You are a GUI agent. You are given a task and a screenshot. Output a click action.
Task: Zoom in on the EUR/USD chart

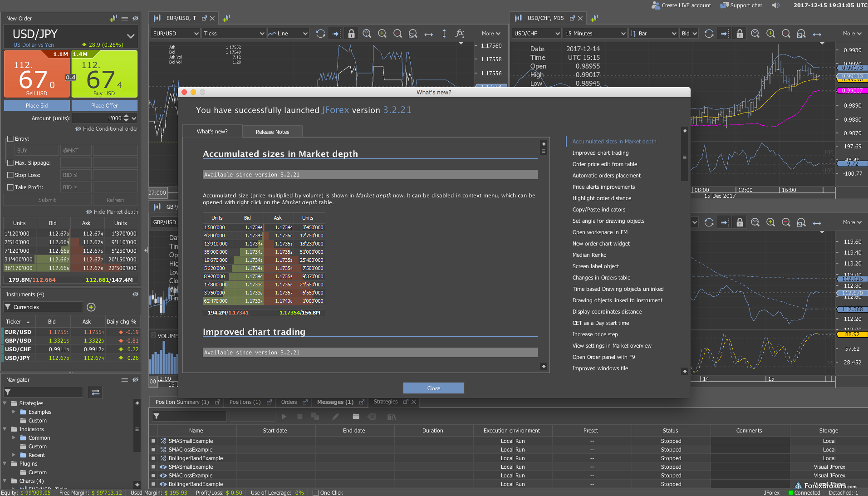(x=382, y=34)
